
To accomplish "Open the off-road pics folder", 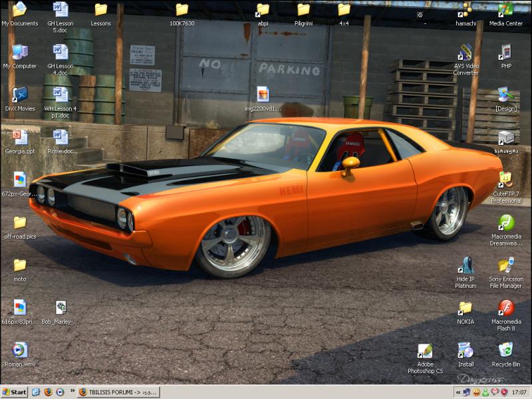I will pyautogui.click(x=20, y=227).
